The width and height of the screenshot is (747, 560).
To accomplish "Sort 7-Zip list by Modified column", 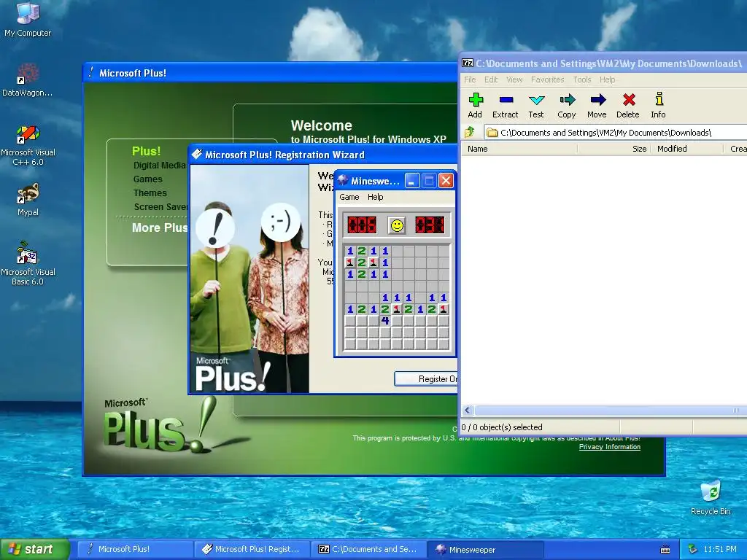I will pyautogui.click(x=686, y=149).
